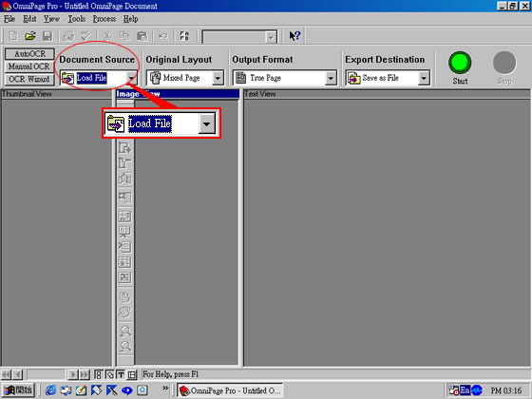Viewport: 532px width, 399px height.
Task: Toggle the panel layout button right of the T button
Action: click(x=132, y=374)
